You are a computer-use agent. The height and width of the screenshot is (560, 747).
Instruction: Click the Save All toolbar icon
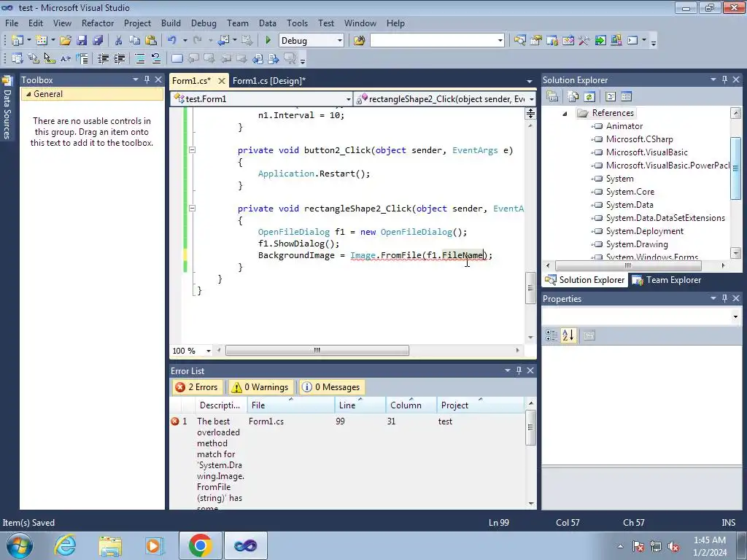98,41
